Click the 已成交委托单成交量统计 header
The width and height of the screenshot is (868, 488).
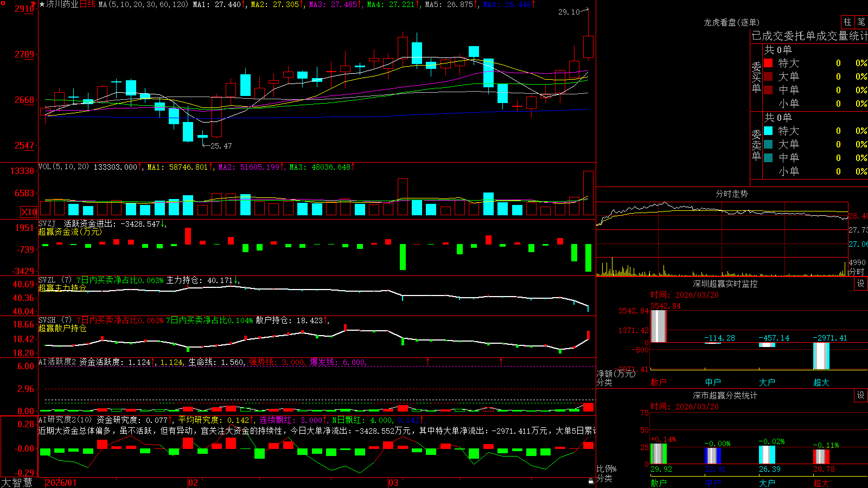coord(809,36)
